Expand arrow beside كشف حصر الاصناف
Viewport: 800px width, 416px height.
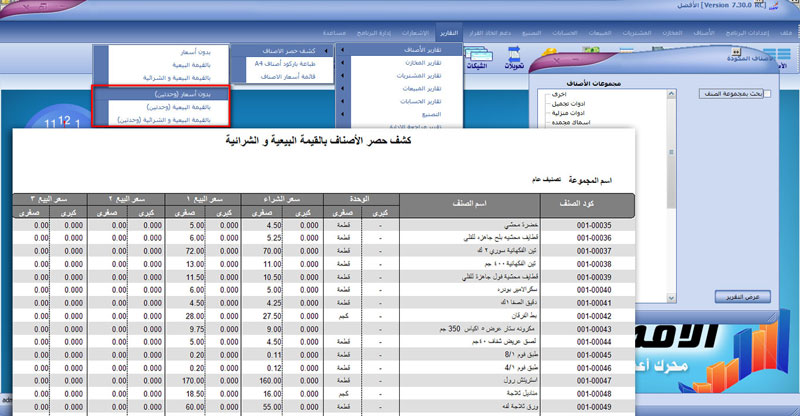click(x=327, y=51)
